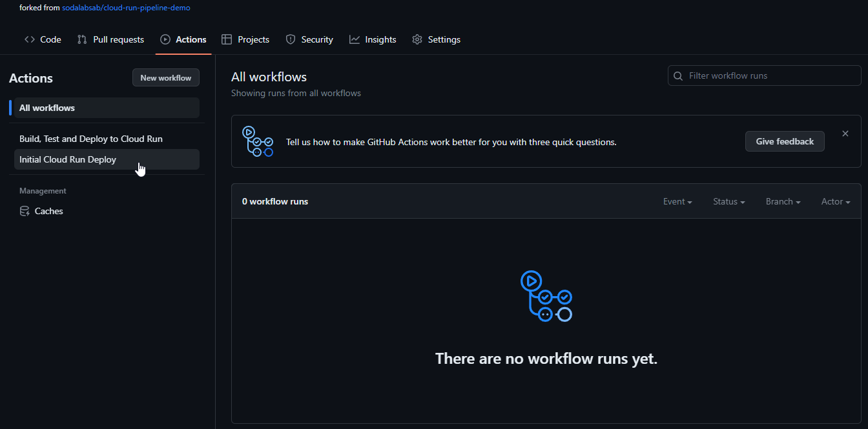Click the New workflow button
Viewport: 868px width, 429px height.
[166, 78]
